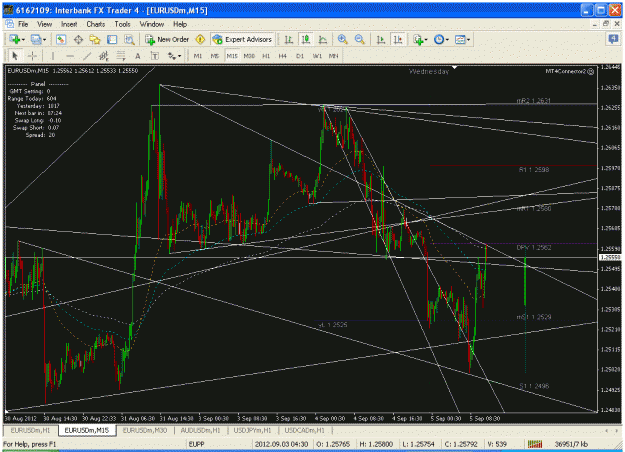Switch timeframe to W1
Screen dimensions: 625x452
pos(317,56)
